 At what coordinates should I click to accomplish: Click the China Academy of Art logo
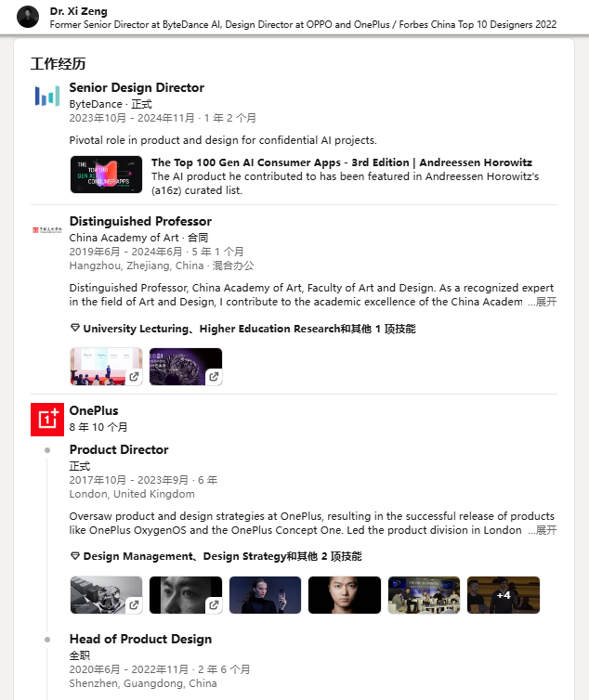click(47, 230)
